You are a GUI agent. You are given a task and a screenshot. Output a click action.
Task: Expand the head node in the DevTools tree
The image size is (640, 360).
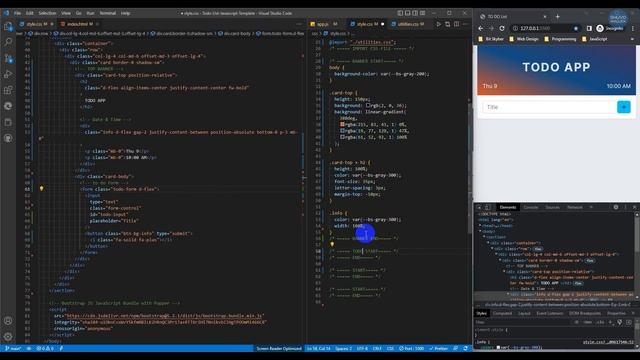tap(480, 225)
